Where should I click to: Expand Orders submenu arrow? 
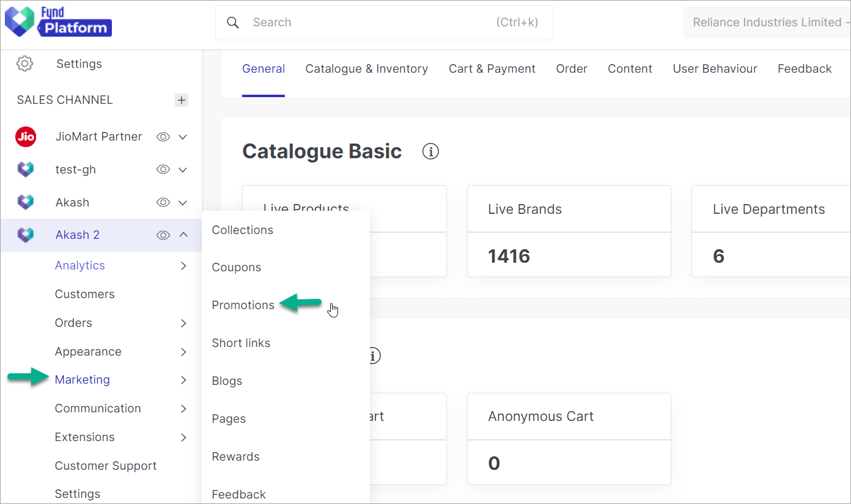(183, 323)
